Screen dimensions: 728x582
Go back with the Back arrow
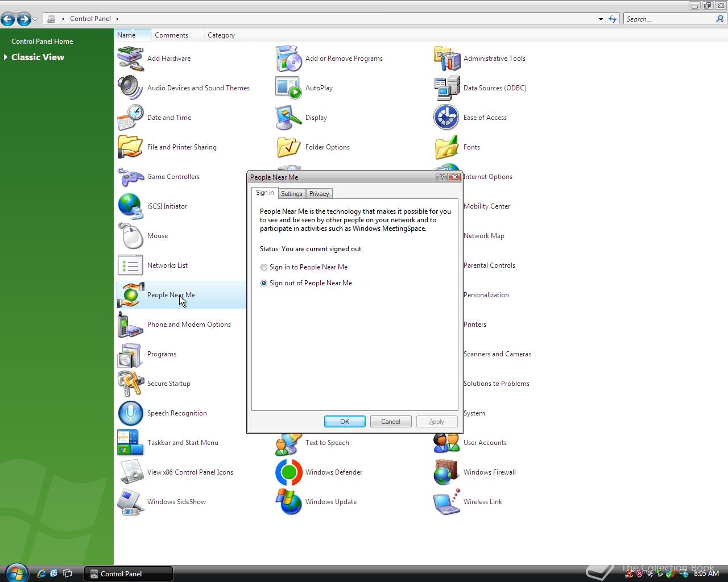point(8,19)
